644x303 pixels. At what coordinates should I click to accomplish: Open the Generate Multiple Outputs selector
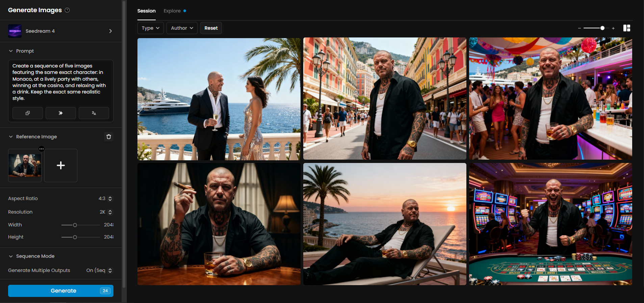(x=99, y=270)
